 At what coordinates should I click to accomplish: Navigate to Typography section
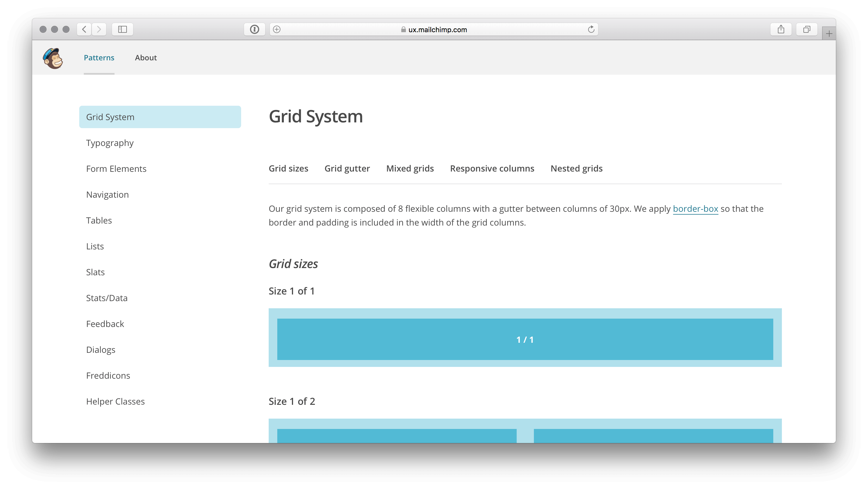(109, 143)
